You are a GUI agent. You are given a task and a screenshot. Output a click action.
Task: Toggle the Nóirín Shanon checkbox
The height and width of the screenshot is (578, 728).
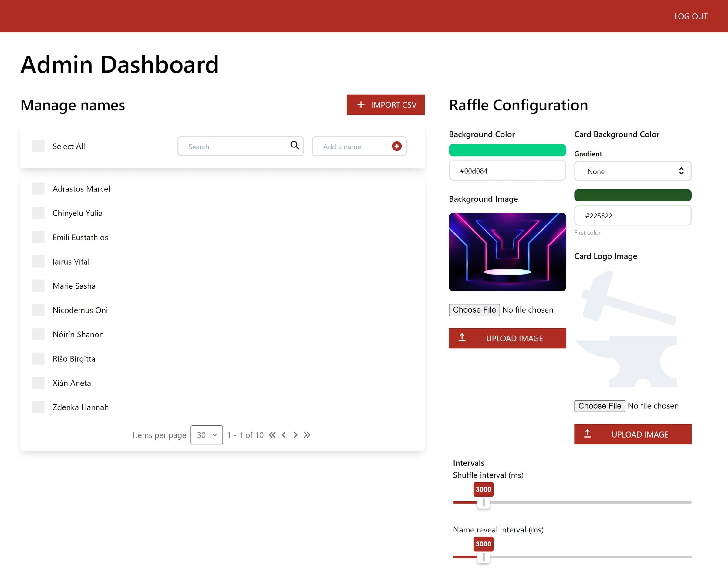[x=38, y=334]
